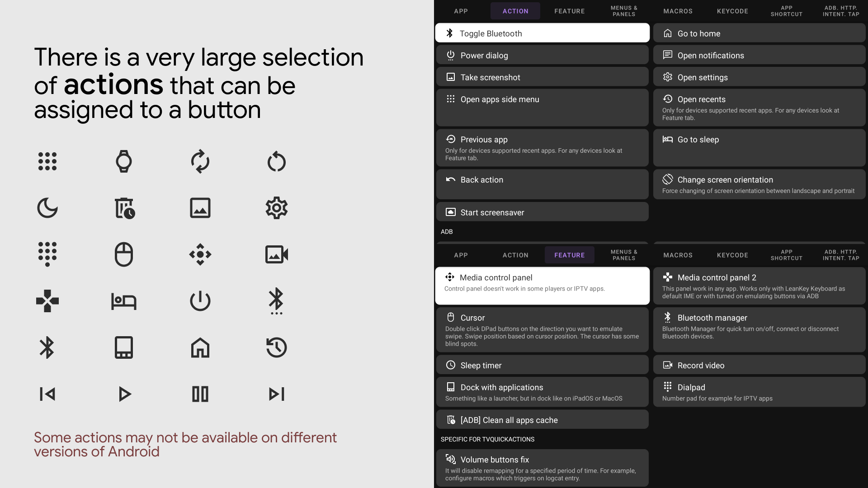Choose the Sleep timer feature
The image size is (868, 488).
[542, 365]
